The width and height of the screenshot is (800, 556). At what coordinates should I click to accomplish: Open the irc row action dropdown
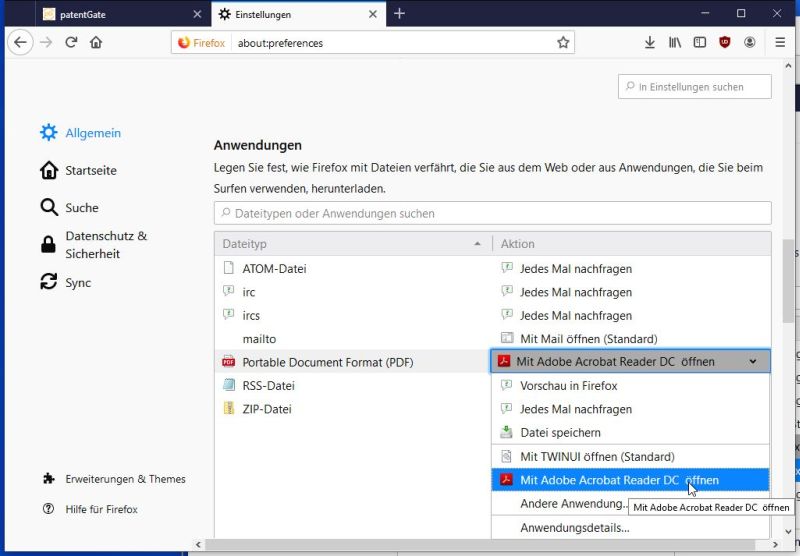point(631,292)
